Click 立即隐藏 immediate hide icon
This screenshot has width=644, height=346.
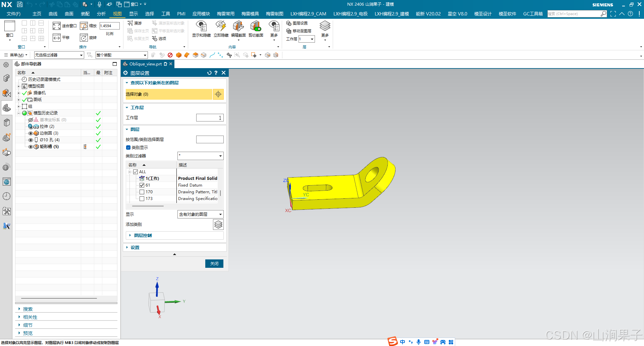[221, 29]
